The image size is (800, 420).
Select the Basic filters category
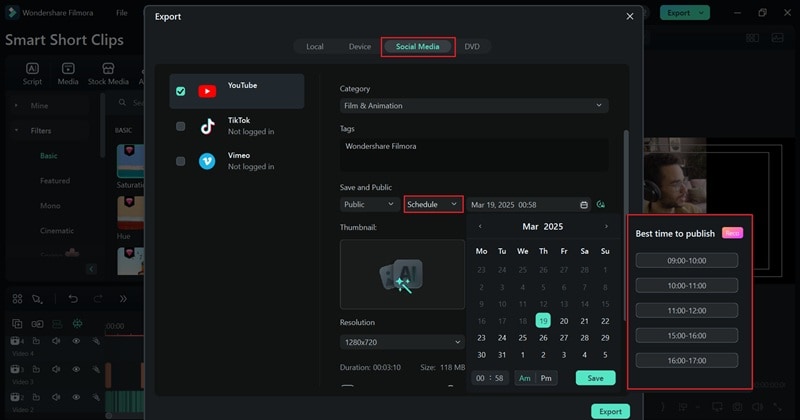click(49, 156)
